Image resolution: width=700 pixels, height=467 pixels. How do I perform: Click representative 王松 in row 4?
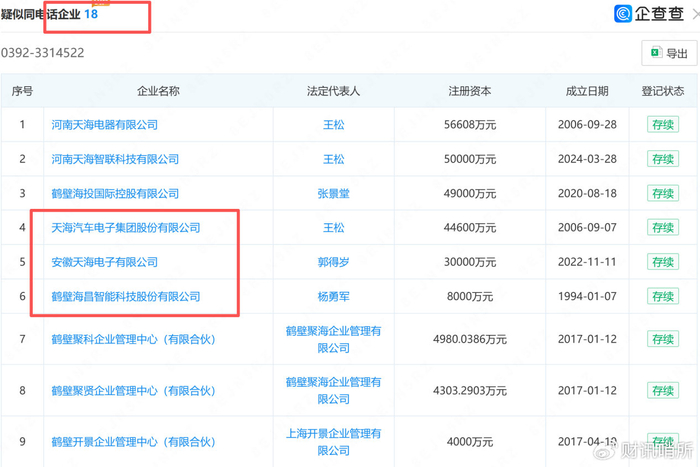(333, 228)
